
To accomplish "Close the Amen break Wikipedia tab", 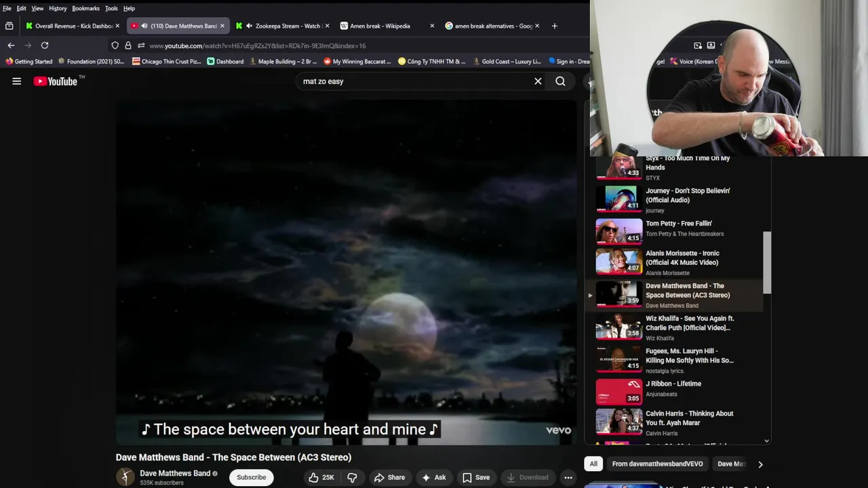I will pos(432,26).
